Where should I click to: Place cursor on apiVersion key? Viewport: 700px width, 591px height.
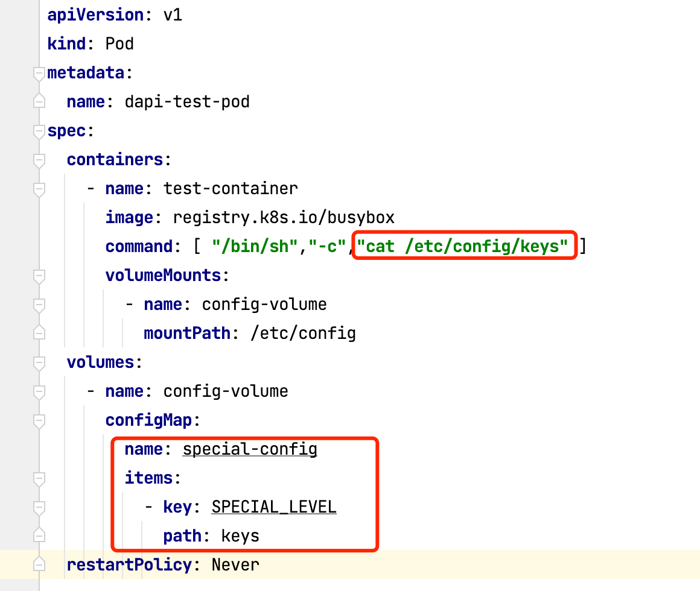[95, 15]
